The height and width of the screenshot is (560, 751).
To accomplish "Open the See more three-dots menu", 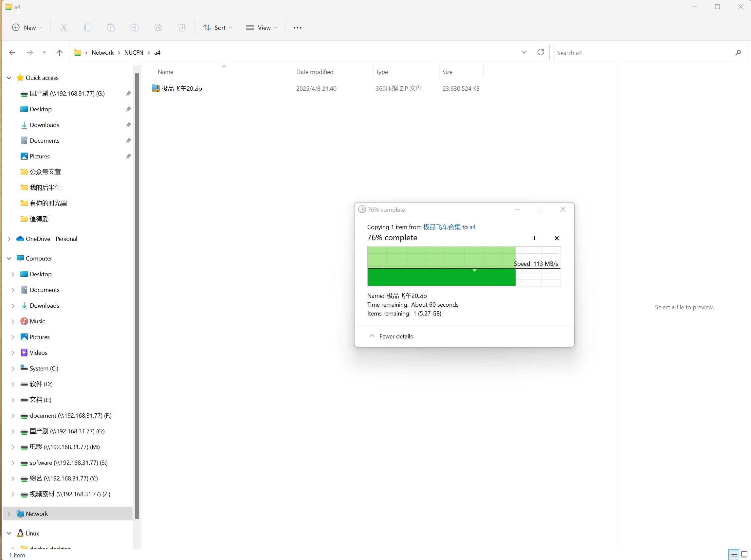I will (x=297, y=28).
